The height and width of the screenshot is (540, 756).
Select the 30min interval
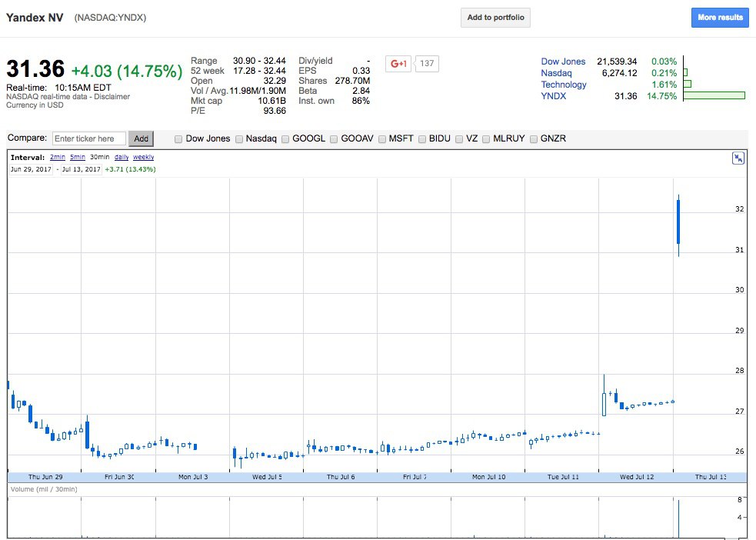click(x=100, y=157)
